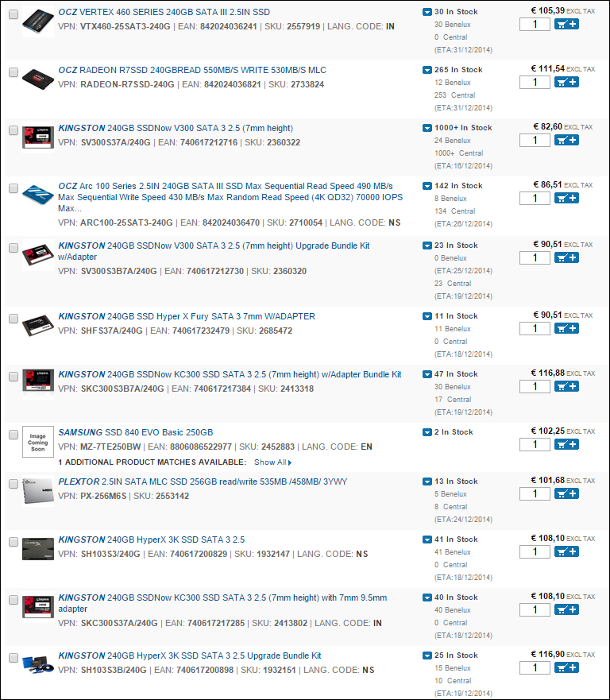Screen dimensions: 610x700
Task: Open SAMSUNG SSD 840 EVO Basic link
Action: (x=136, y=432)
